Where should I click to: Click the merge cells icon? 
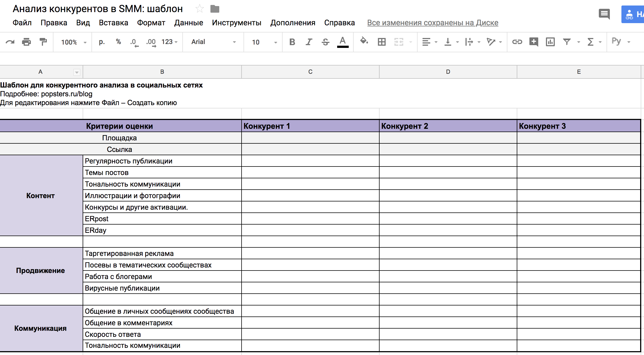click(399, 42)
